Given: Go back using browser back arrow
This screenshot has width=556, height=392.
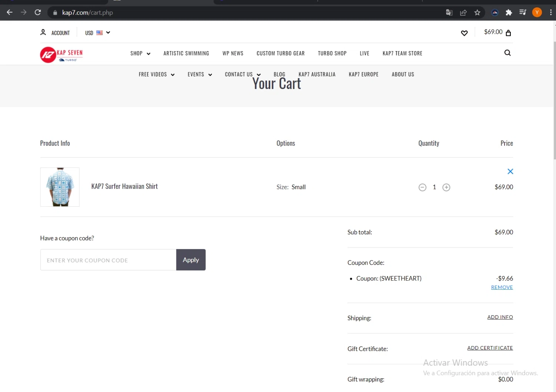Looking at the screenshot, I should point(10,13).
